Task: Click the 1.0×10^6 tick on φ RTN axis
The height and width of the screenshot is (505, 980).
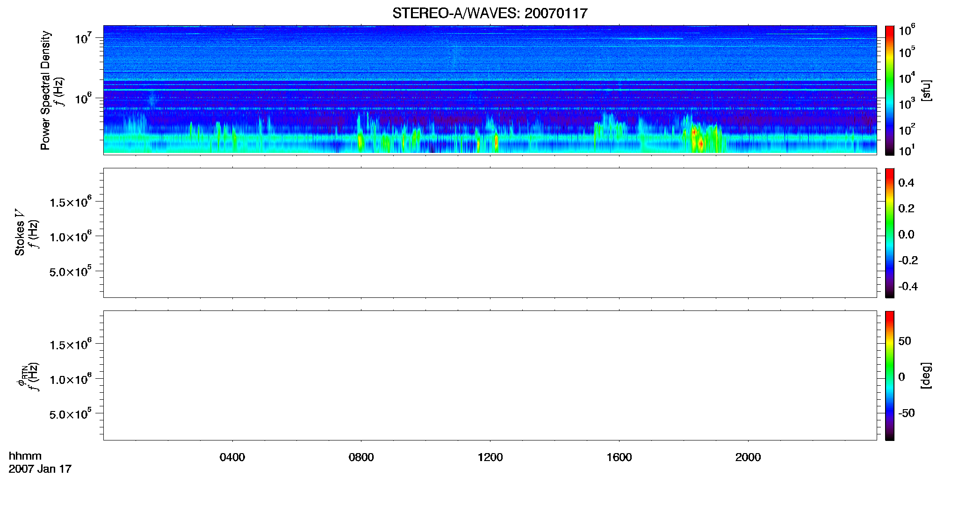Action: pos(71,379)
